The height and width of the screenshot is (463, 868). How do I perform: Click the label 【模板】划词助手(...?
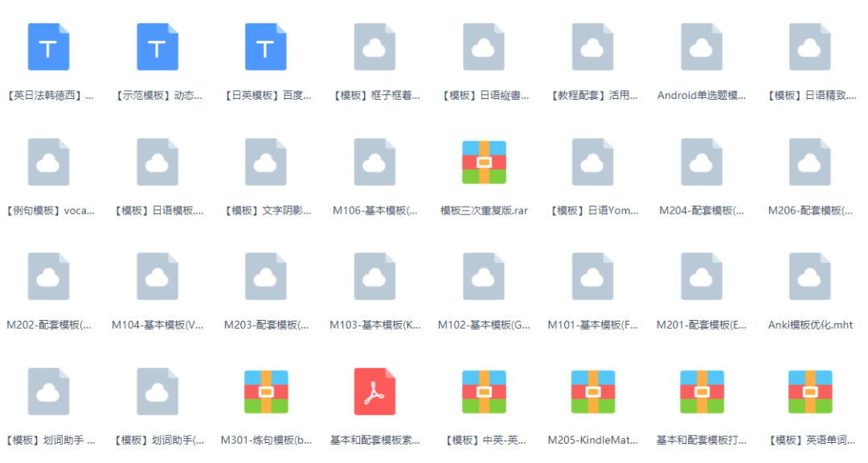(x=158, y=440)
